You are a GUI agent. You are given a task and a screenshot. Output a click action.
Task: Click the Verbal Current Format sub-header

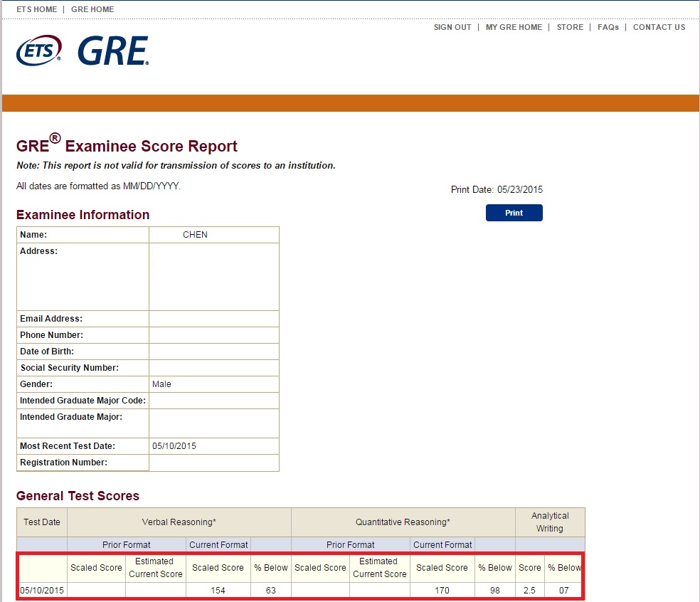pyautogui.click(x=218, y=545)
